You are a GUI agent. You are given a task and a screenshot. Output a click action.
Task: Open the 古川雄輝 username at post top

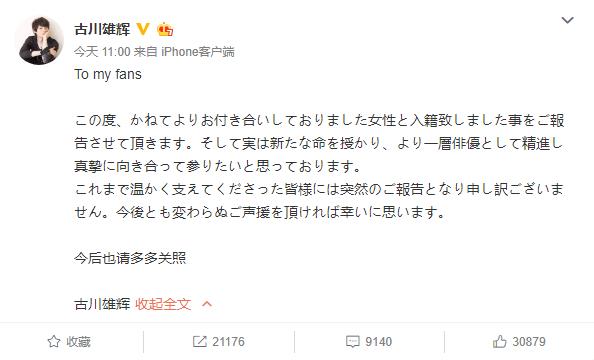[102, 29]
